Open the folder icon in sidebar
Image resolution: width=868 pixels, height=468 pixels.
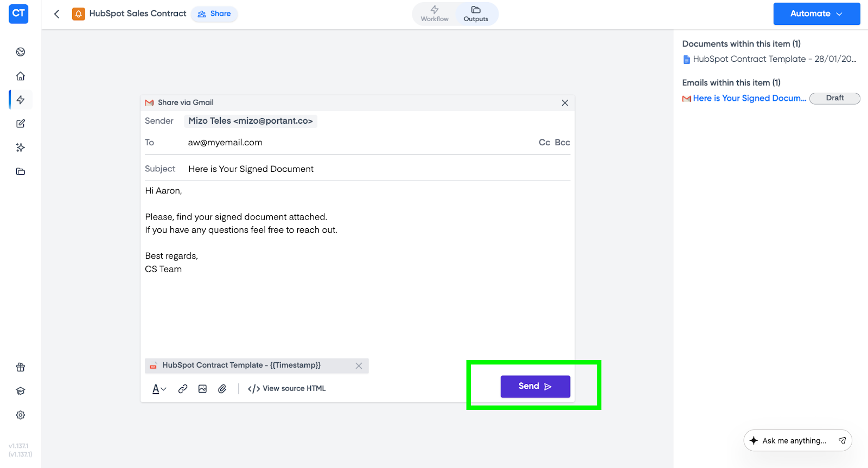click(x=21, y=171)
